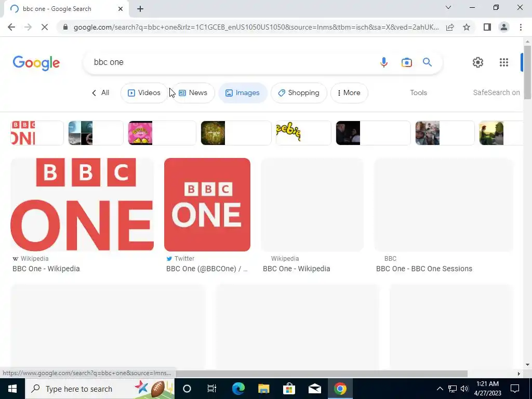Bookmark this tab with star icon
This screenshot has height=399, width=532.
coord(467,27)
